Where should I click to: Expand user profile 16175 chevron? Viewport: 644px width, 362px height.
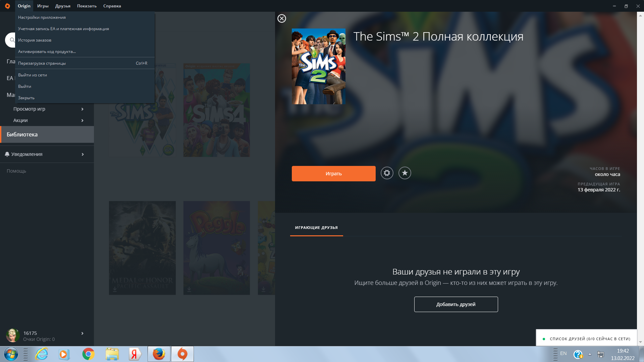[83, 334]
